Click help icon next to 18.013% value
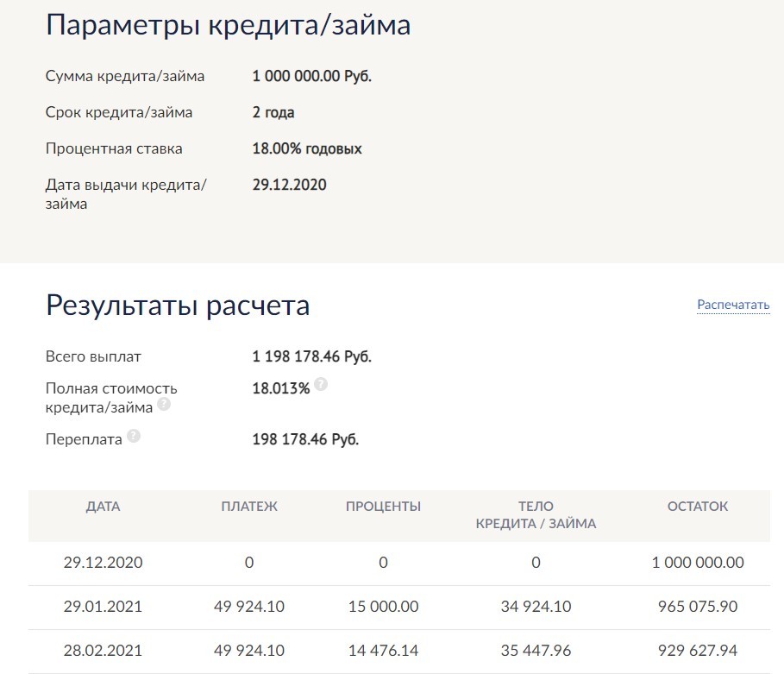 click(321, 385)
